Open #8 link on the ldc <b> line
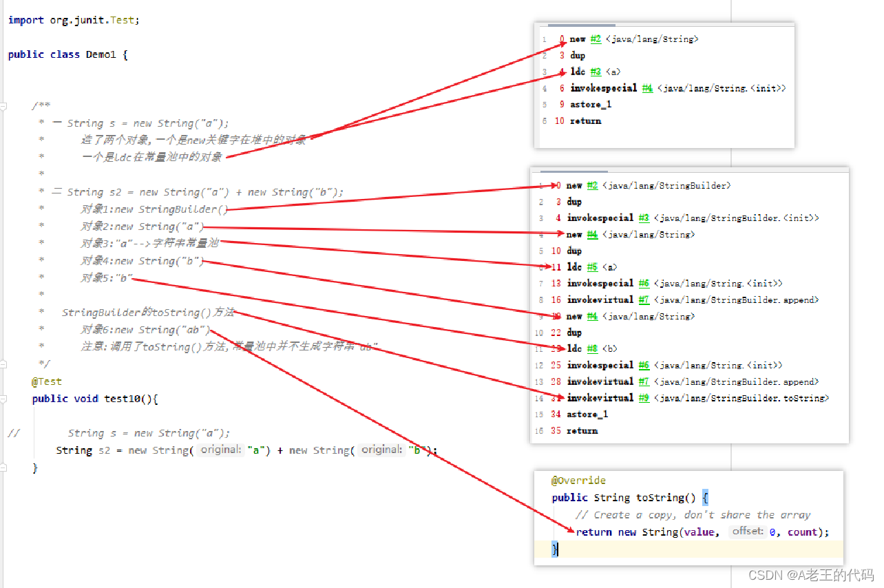Image resolution: width=884 pixels, height=588 pixels. tap(593, 348)
